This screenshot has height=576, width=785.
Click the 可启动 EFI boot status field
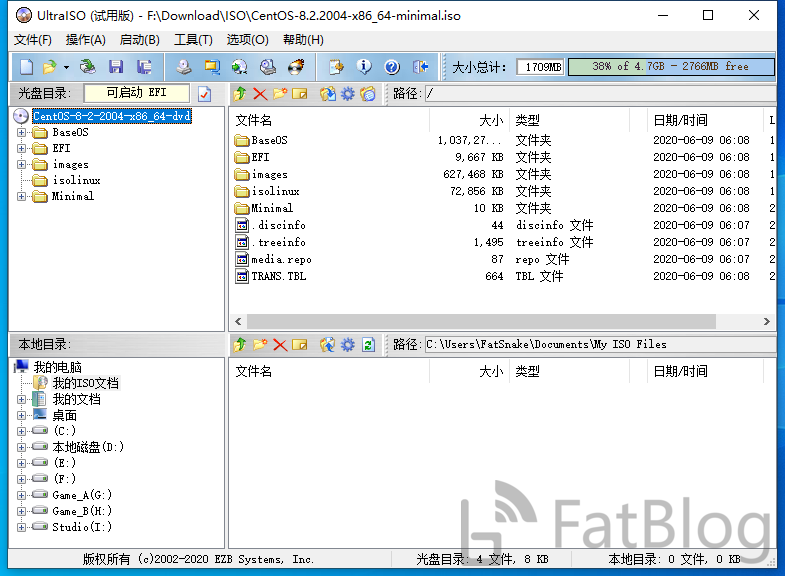(137, 93)
